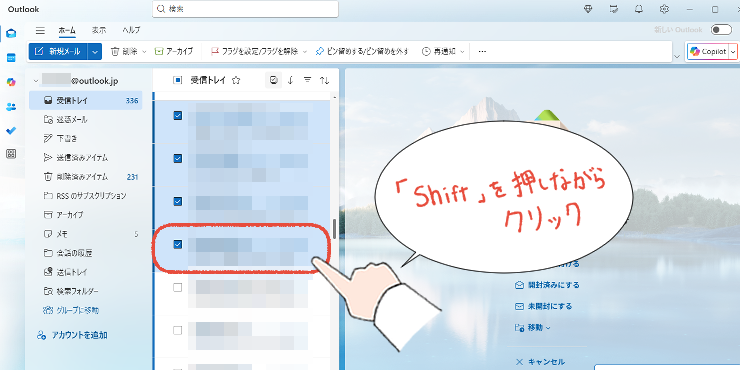Click the 新規メール button
The image size is (740, 370).
[58, 51]
